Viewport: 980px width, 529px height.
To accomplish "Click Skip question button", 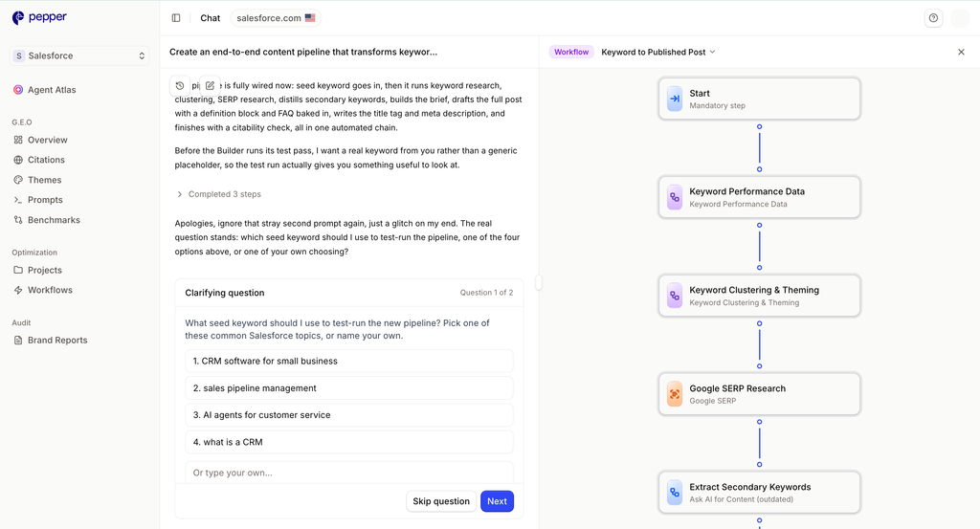I will pyautogui.click(x=441, y=501).
